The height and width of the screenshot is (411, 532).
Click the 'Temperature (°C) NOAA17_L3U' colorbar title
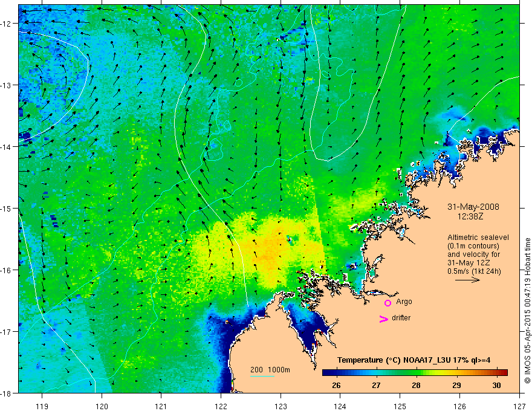click(394, 360)
